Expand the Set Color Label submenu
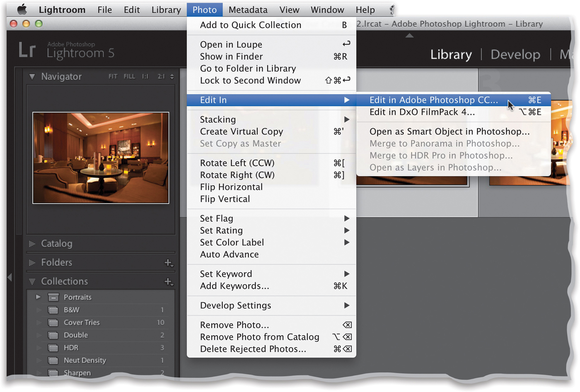Screen dimensions: 580x392 (x=271, y=242)
